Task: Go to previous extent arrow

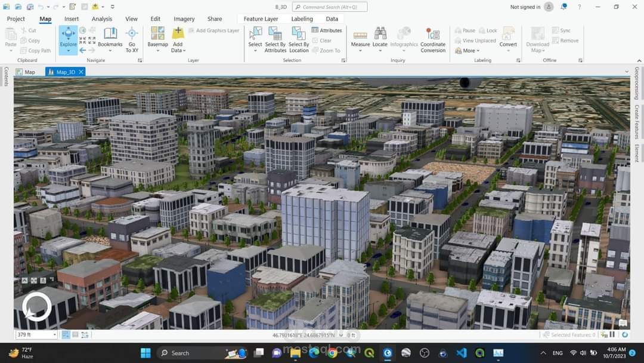Action: click(82, 50)
